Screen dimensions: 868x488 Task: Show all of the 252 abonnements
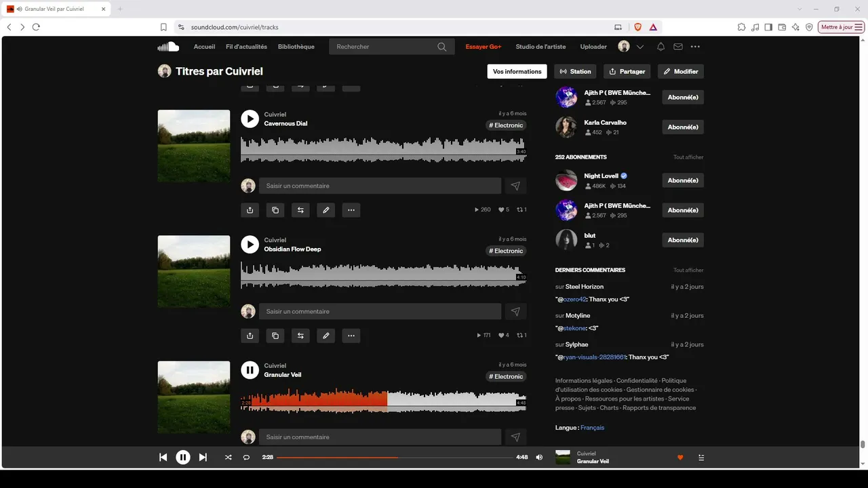(688, 157)
